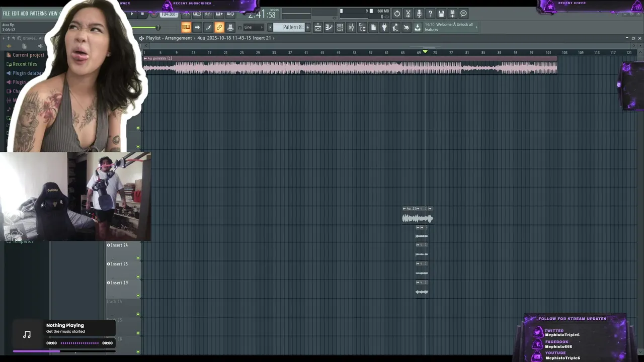Open the Mixer view icon
This screenshot has width=644, height=362.
[351, 27]
